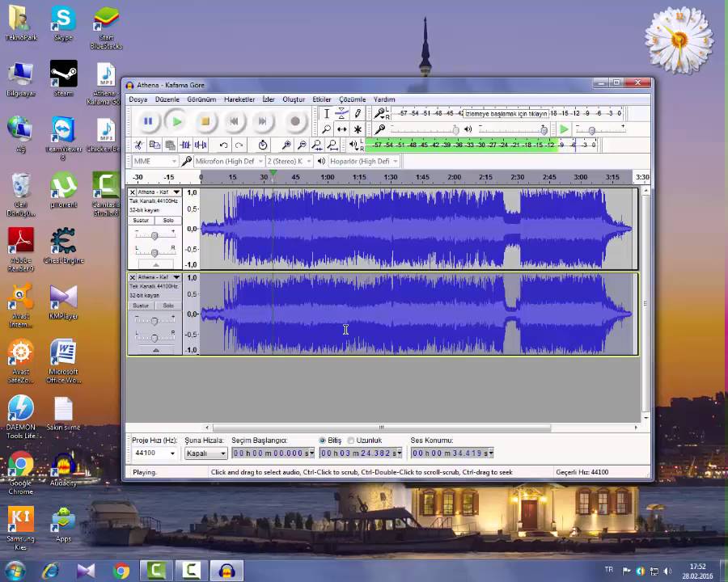Image resolution: width=728 pixels, height=582 pixels.
Task: Open the Etkiler menu
Action: [x=322, y=99]
